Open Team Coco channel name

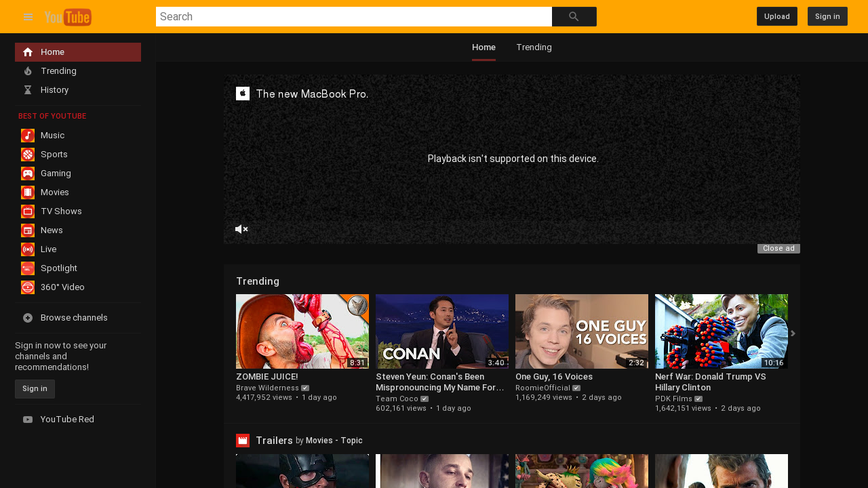pos(397,399)
